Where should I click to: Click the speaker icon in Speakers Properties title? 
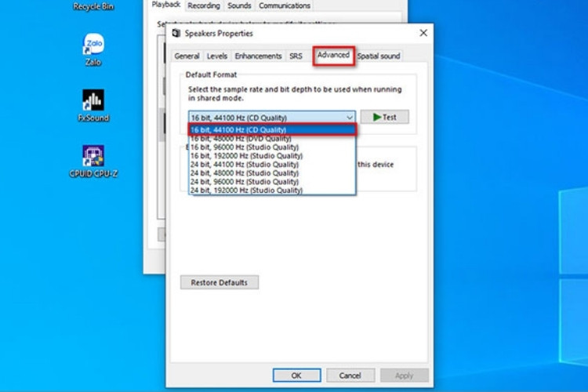176,34
